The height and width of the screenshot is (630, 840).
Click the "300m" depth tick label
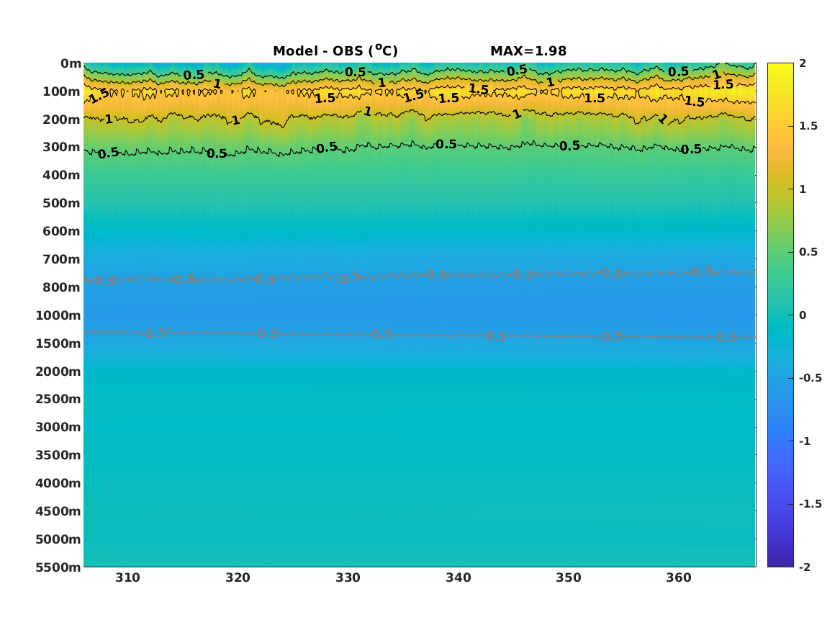click(x=62, y=148)
